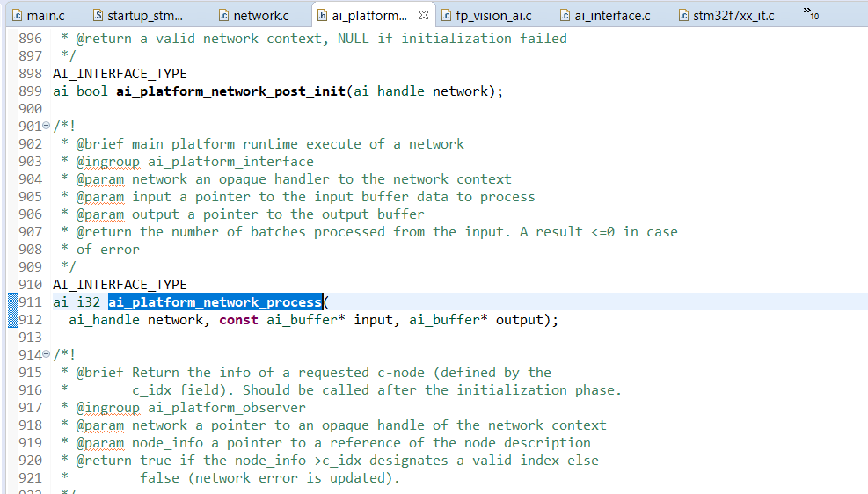Click 'c_idx field' on line 916
The height and width of the screenshot is (494, 868).
(x=176, y=390)
